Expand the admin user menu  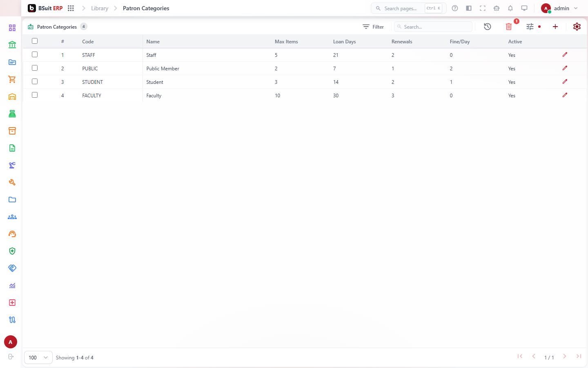[560, 8]
